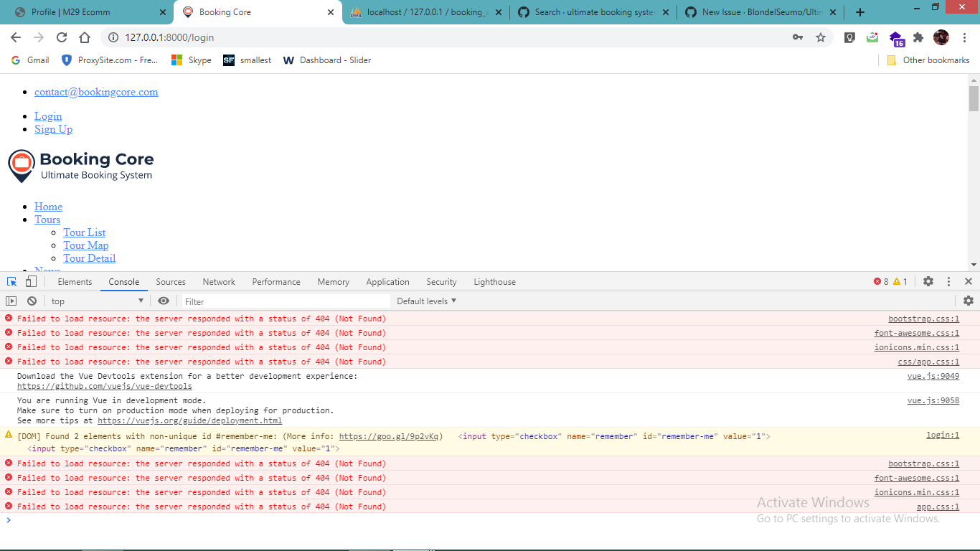980x551 pixels.
Task: Open the login:1 source link
Action: pyautogui.click(x=943, y=435)
